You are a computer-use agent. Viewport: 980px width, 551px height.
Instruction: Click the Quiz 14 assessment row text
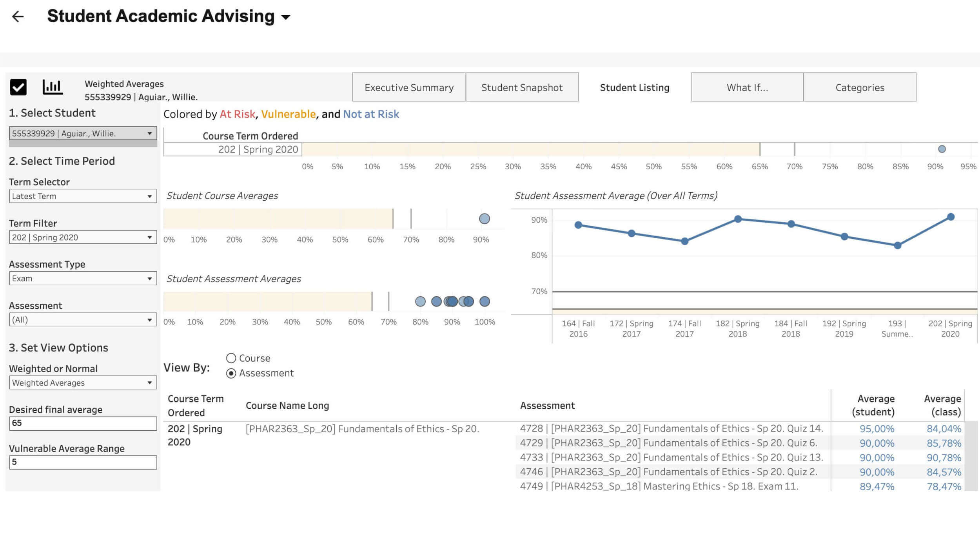tap(671, 429)
